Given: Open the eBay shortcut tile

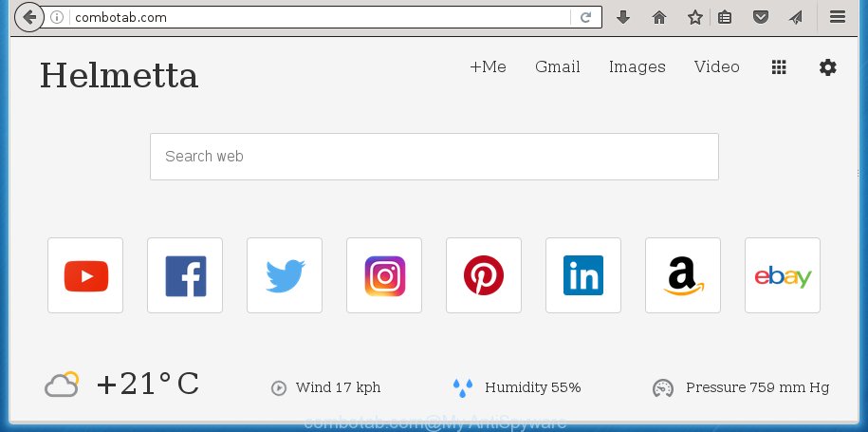Looking at the screenshot, I should (x=783, y=275).
